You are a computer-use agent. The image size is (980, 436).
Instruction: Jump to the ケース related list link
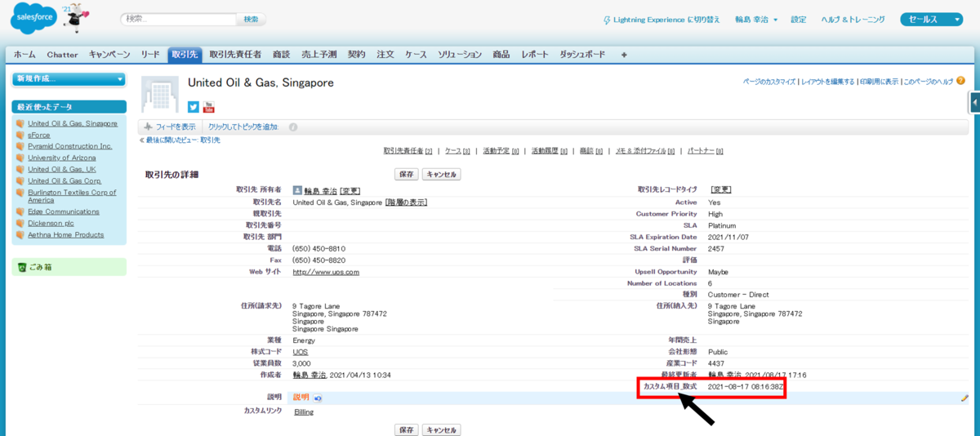[x=457, y=151]
